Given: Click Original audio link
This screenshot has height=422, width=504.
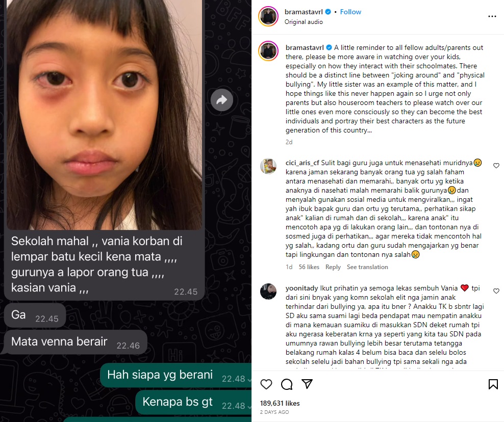Looking at the screenshot, I should [x=304, y=22].
